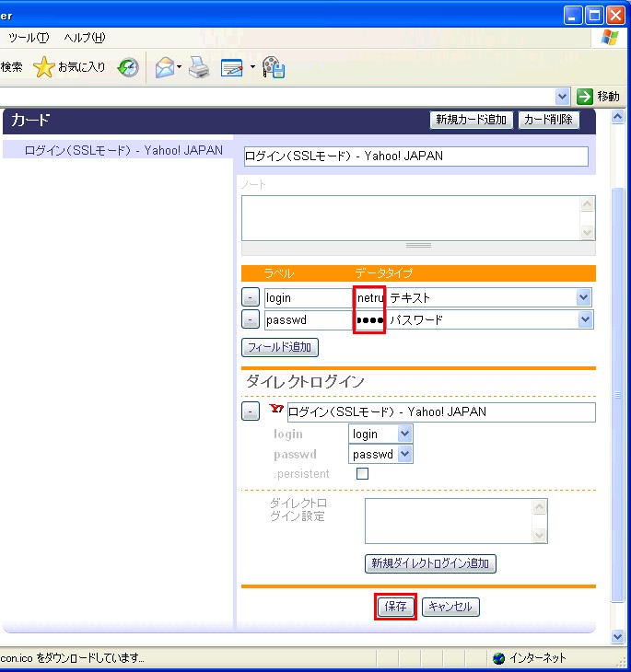The width and height of the screenshot is (631, 672).
Task: Open the passwd mapping dropdown
Action: pos(380,454)
